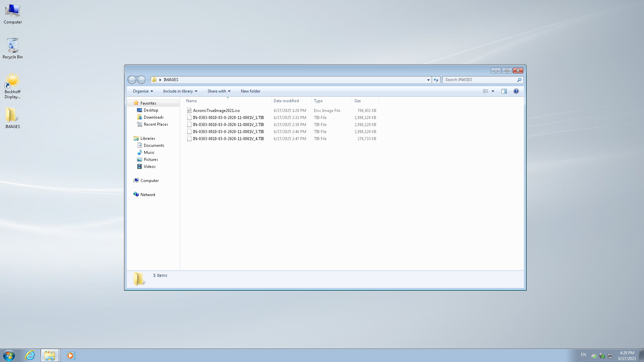Open Documents under Libraries
The height and width of the screenshot is (362, 644).
(154, 145)
